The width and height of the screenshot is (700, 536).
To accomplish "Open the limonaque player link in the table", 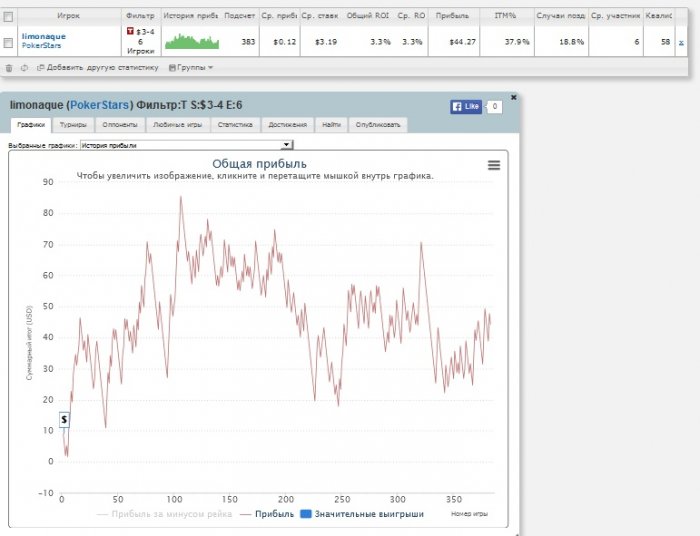I will [x=42, y=36].
